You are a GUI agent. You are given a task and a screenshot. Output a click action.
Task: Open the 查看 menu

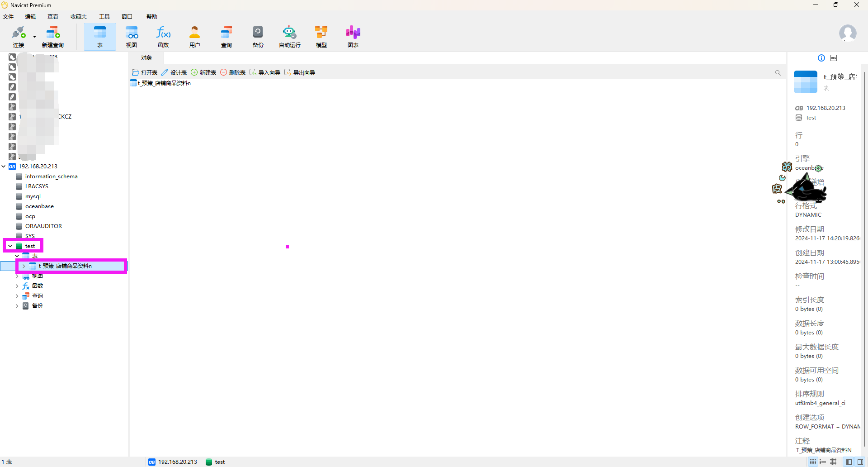(53, 17)
